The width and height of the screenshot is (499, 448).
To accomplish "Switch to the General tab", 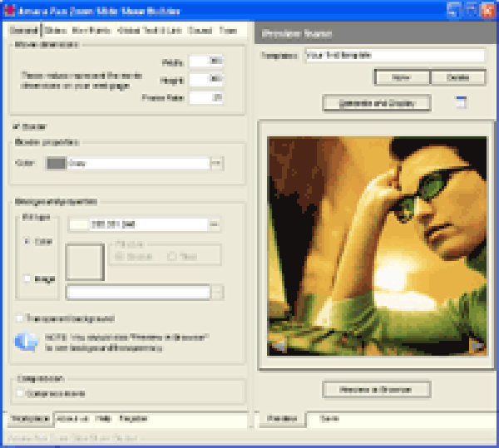I will click(23, 31).
